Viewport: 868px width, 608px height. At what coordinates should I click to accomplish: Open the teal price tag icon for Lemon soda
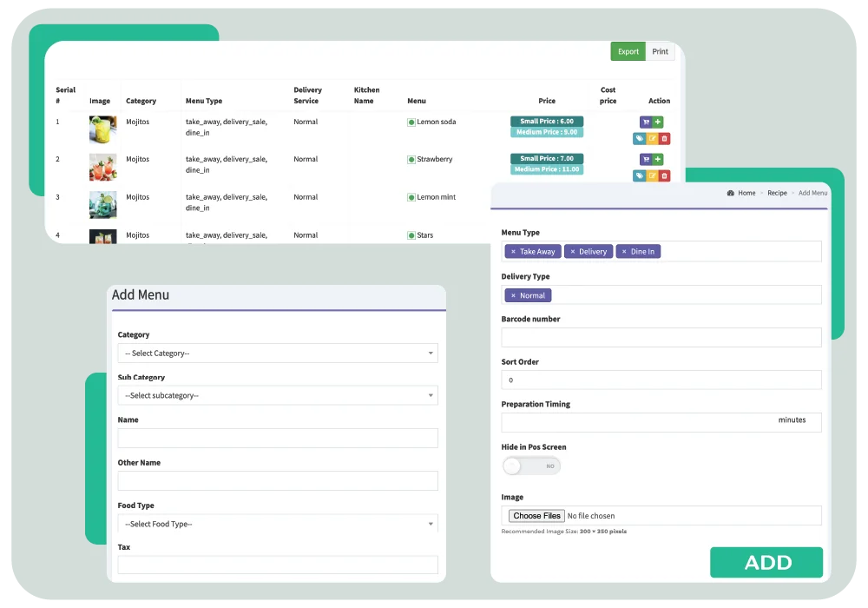(640, 138)
